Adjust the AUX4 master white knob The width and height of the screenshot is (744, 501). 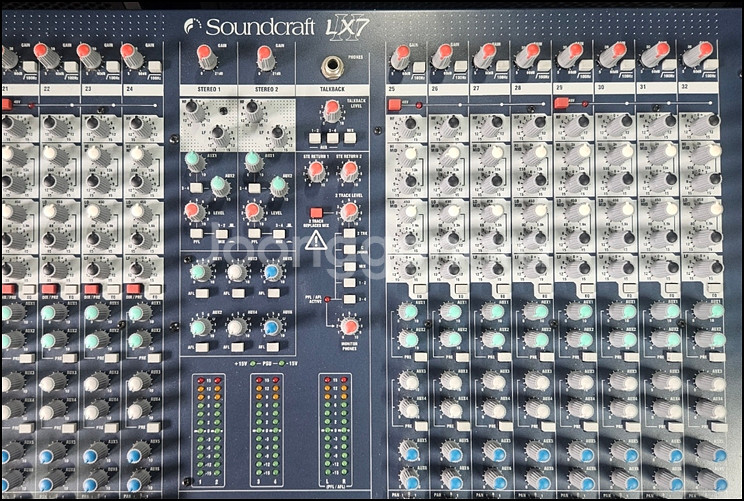tap(236, 327)
